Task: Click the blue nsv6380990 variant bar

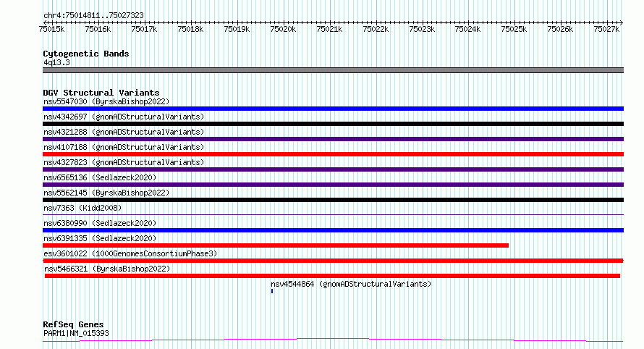Action: click(333, 230)
